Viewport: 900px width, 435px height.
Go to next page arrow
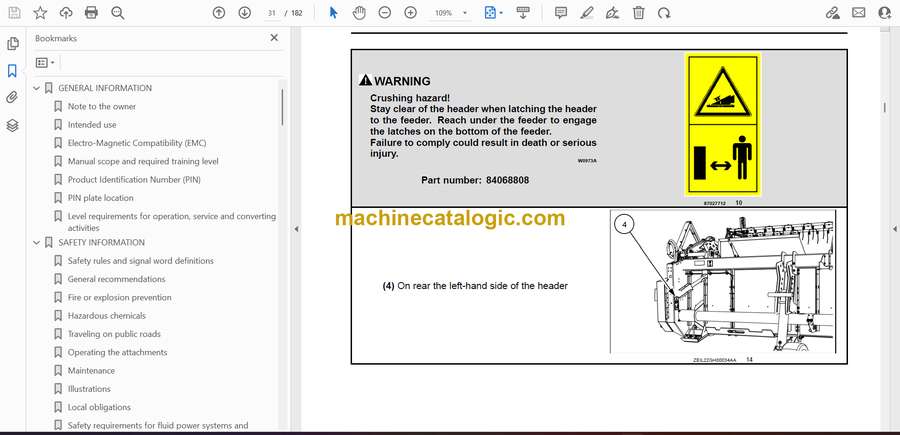pos(245,13)
